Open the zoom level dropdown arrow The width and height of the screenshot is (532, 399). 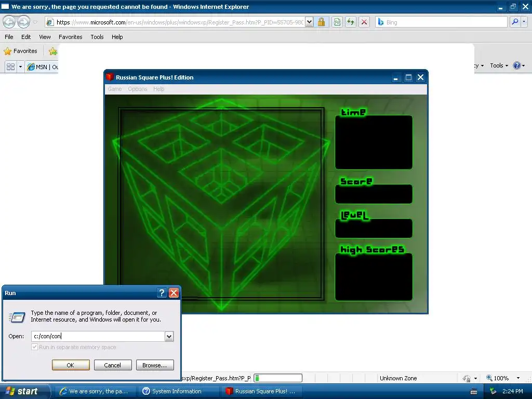pos(518,378)
